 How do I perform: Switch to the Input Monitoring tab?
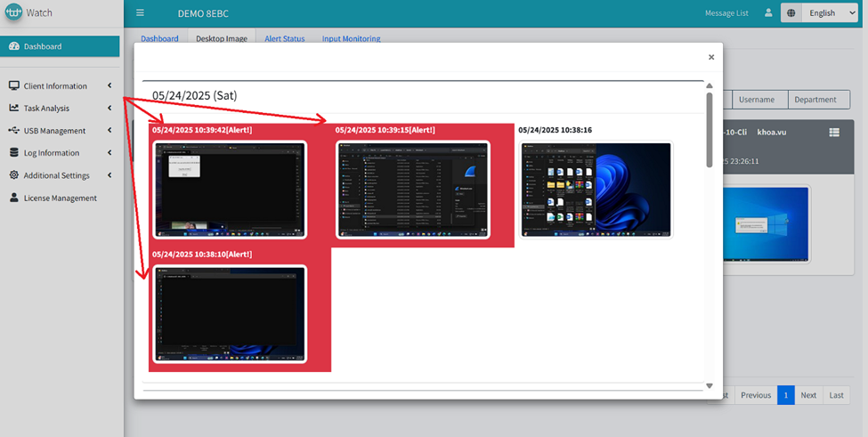point(351,39)
